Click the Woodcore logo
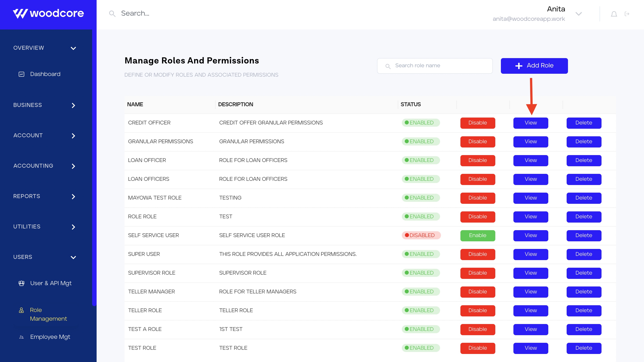The image size is (644, 362). pyautogui.click(x=48, y=13)
